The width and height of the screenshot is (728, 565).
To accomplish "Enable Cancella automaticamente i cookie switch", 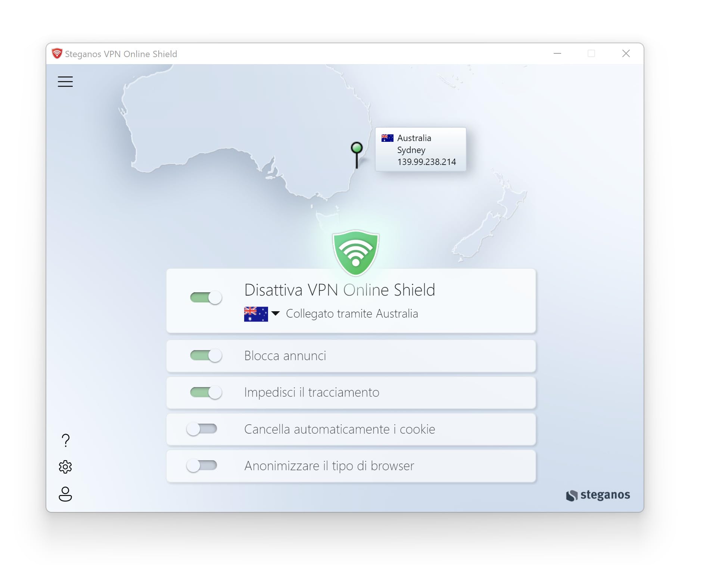I will tap(202, 429).
